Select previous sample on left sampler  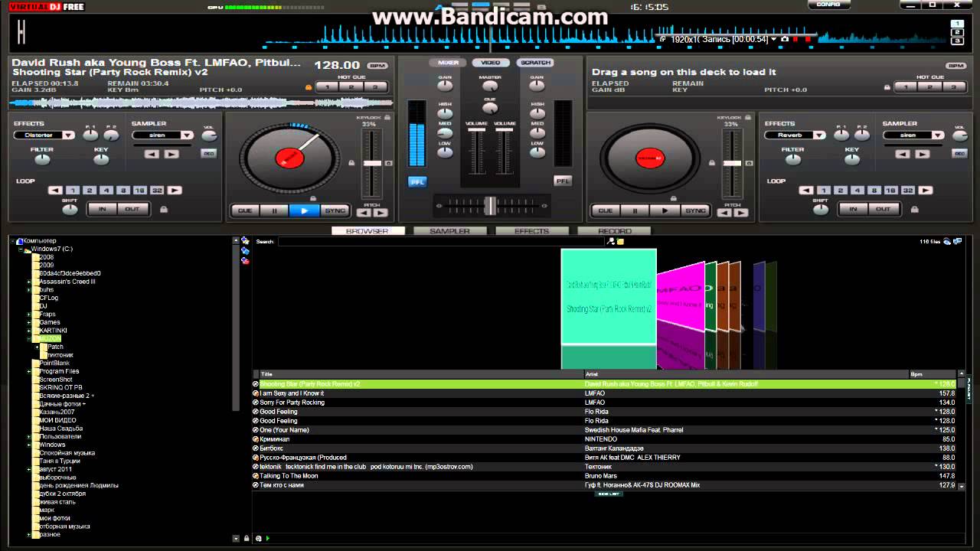tap(152, 154)
